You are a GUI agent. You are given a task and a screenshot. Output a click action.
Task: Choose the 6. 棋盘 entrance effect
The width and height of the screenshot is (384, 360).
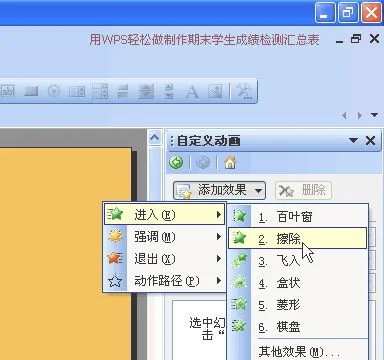click(x=298, y=326)
